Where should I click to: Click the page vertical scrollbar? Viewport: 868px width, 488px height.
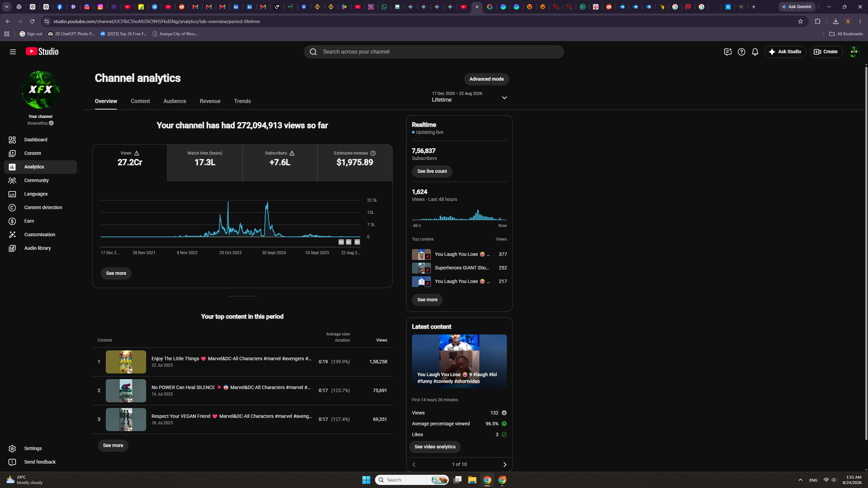[x=866, y=253]
